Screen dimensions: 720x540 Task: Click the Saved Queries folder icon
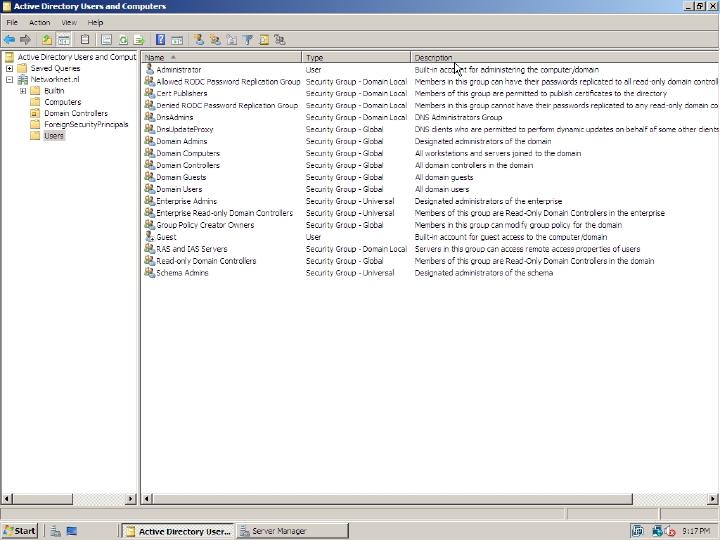[x=22, y=68]
